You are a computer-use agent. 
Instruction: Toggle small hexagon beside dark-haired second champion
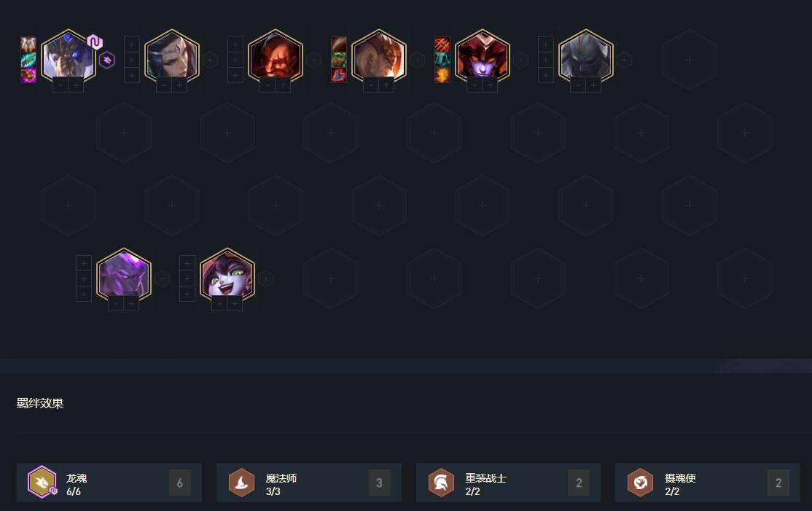(x=210, y=60)
